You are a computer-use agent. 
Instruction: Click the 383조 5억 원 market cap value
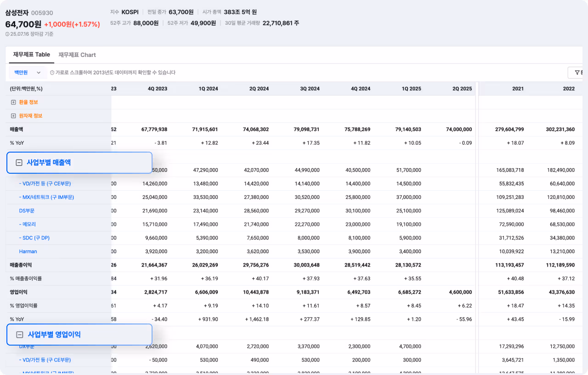pos(240,12)
